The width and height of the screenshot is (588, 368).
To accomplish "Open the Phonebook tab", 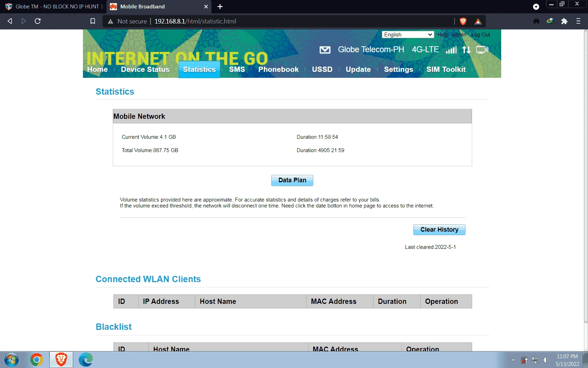I will coord(279,69).
